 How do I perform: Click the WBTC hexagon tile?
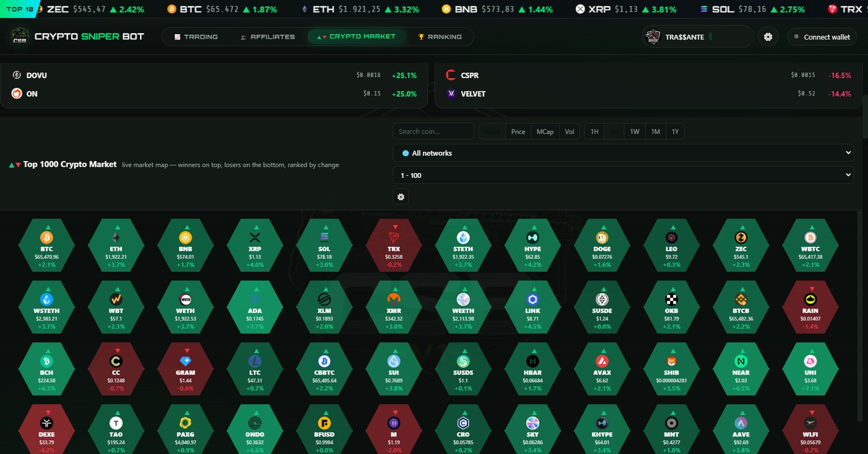coord(810,246)
